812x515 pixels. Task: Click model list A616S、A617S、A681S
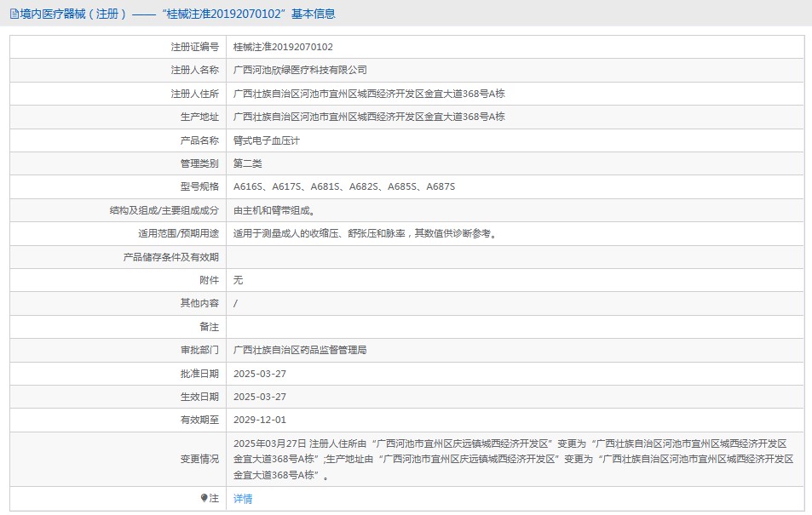click(344, 187)
